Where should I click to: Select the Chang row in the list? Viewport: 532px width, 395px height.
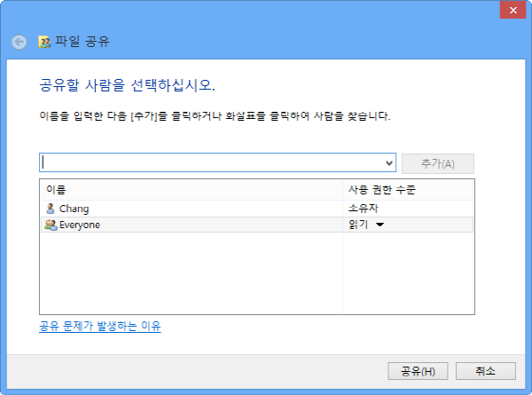[257, 209]
